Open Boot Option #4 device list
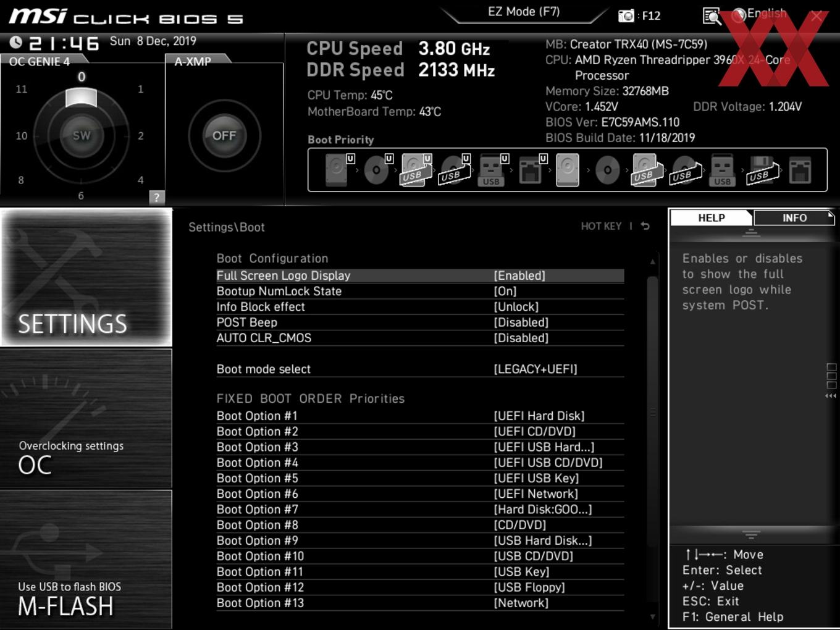 click(x=420, y=463)
